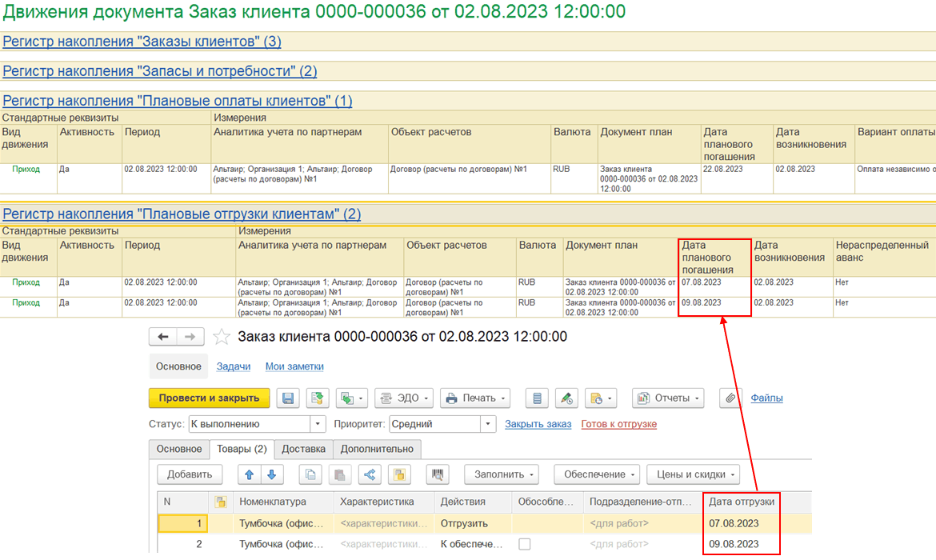936x560 pixels.
Task: Open the Заполнить dropdown menu
Action: (501, 474)
